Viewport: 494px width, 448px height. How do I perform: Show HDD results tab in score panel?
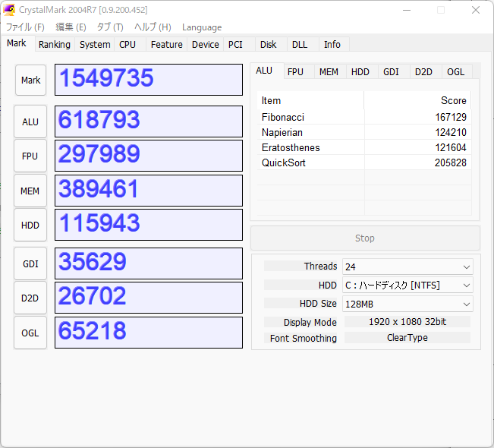[x=360, y=72]
